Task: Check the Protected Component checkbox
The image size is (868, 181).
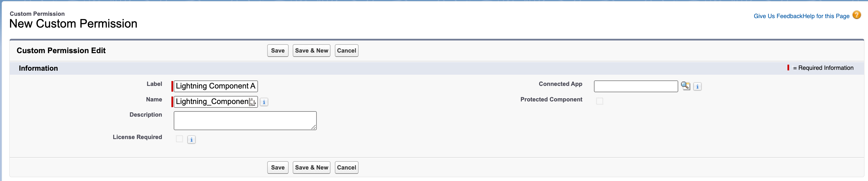Action: (x=599, y=101)
